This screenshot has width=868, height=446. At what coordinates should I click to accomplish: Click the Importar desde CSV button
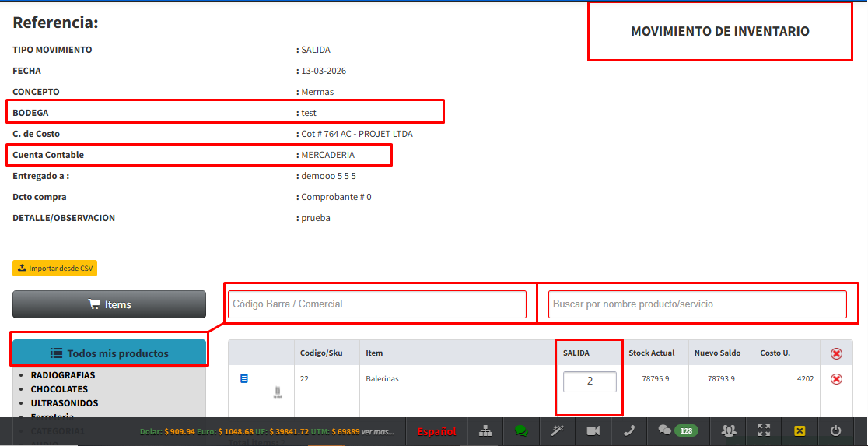54,268
